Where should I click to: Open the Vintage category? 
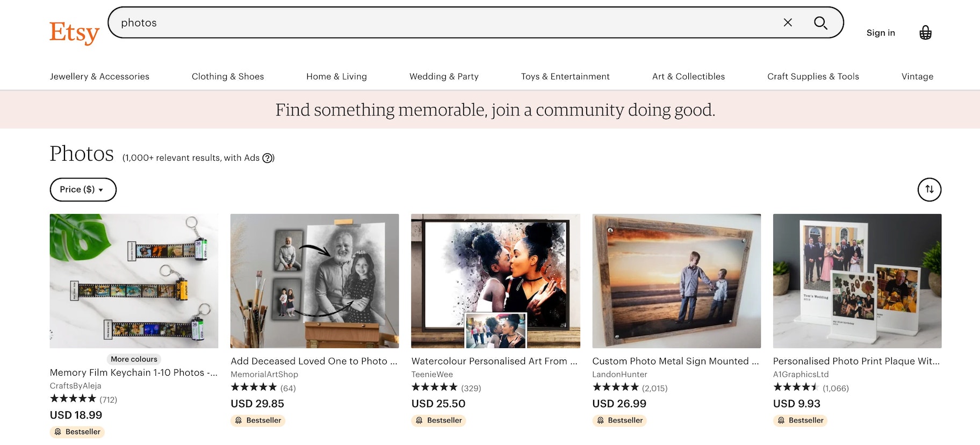coord(917,76)
